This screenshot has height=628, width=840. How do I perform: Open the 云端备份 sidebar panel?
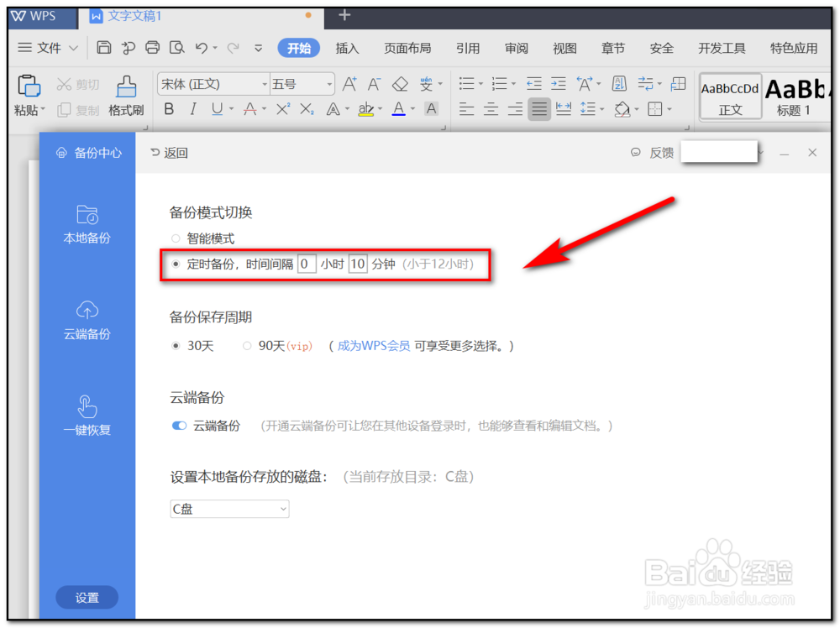(x=87, y=321)
